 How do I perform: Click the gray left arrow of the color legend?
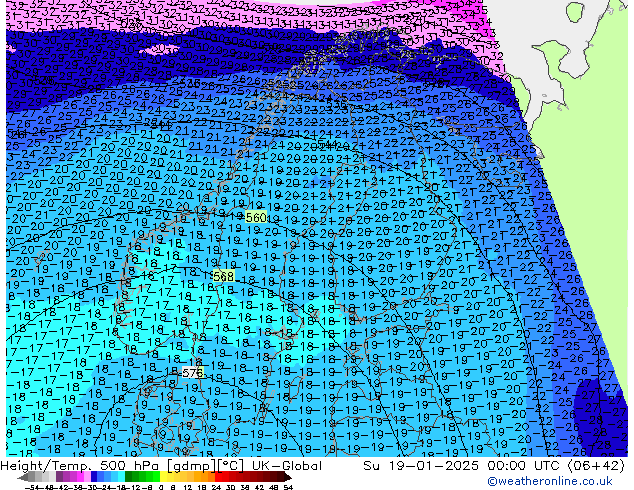pos(22,477)
